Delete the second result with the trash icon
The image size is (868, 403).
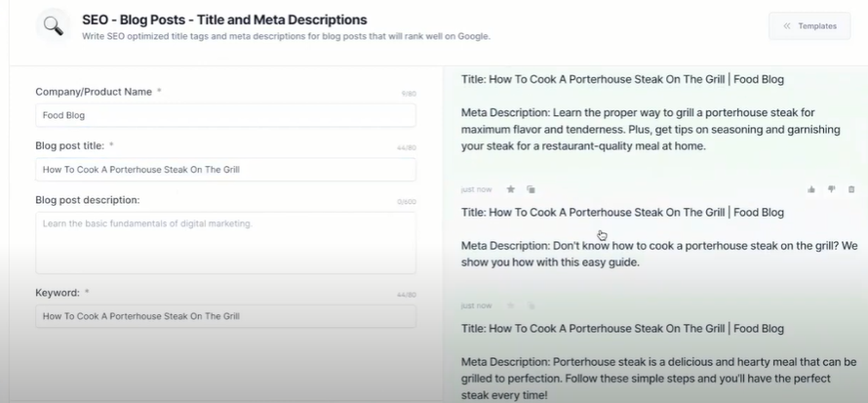(x=851, y=189)
